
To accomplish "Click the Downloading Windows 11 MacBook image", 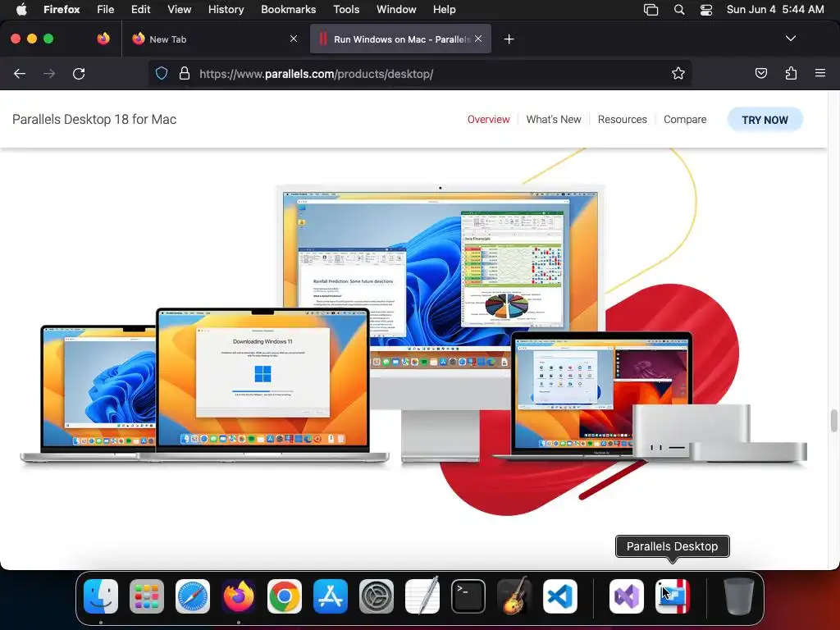I will pyautogui.click(x=262, y=385).
